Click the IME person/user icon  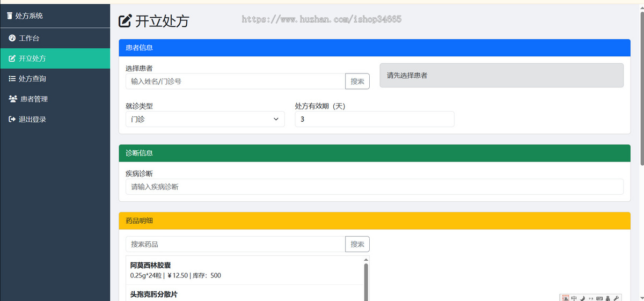tap(608, 298)
